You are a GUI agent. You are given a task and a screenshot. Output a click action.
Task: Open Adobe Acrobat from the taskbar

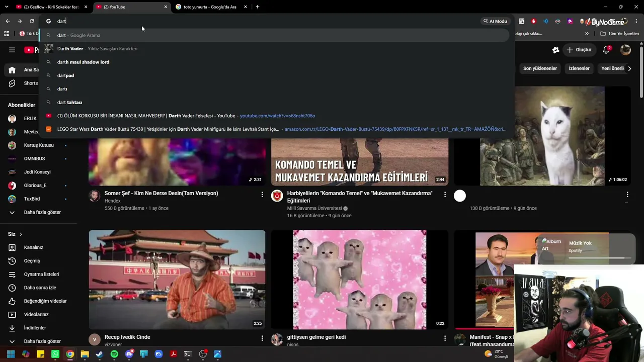174,354
